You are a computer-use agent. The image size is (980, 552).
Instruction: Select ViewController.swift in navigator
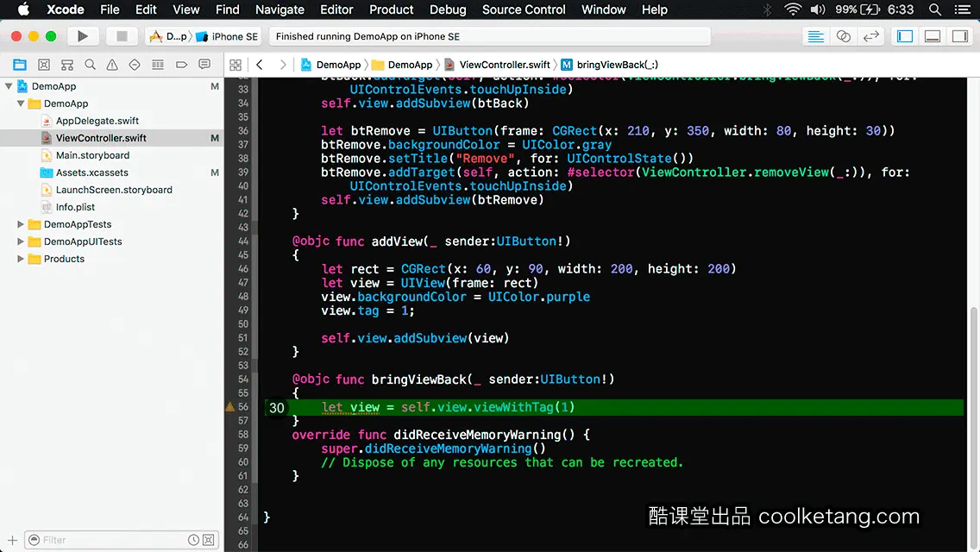(101, 138)
